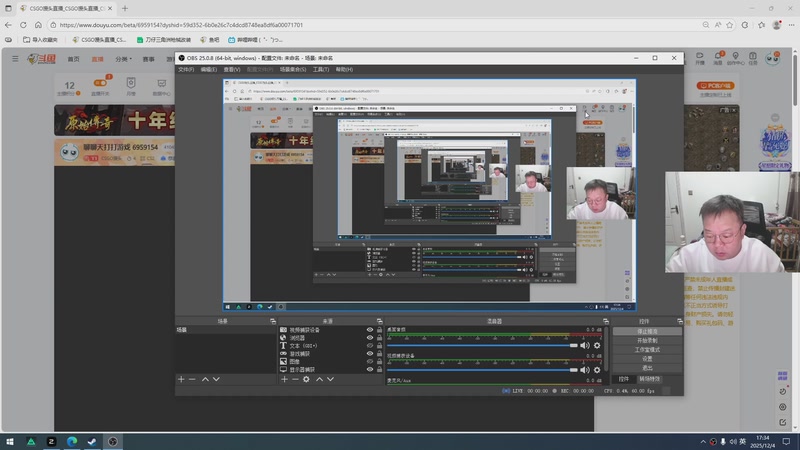Viewport: 800px width, 450px height.
Task: Open OBS 设置 settings button
Action: tap(647, 359)
